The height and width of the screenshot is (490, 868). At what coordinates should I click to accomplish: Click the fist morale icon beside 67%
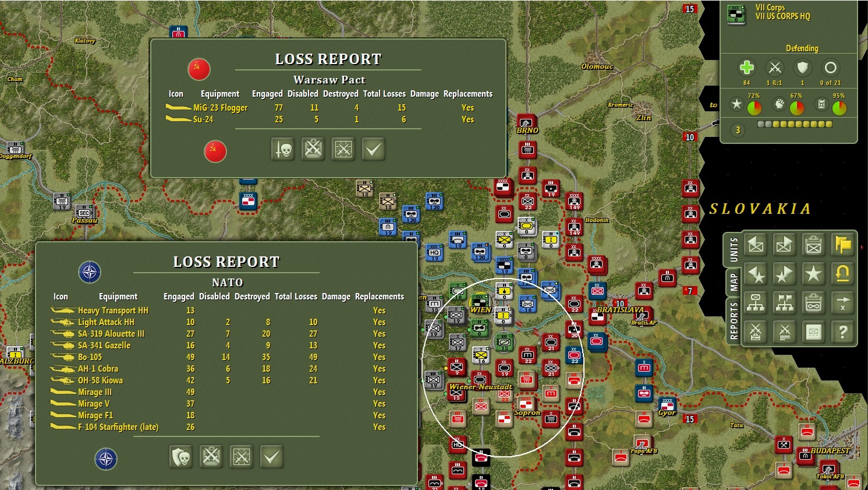[x=779, y=104]
